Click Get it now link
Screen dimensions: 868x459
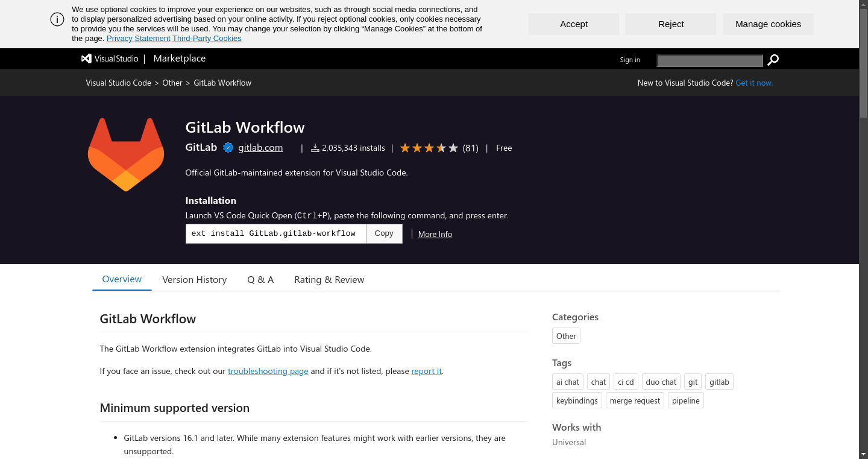click(x=754, y=83)
